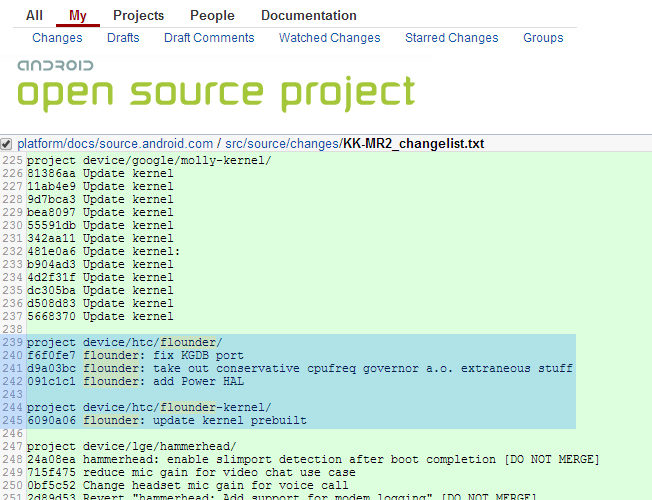652x500 pixels.
Task: Open the Drafts link
Action: point(123,38)
